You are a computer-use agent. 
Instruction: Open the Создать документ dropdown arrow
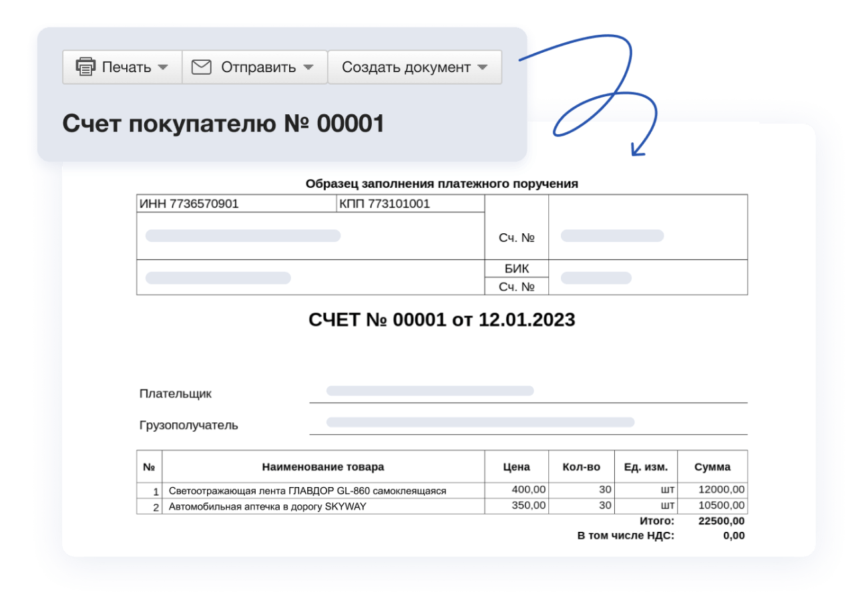pos(483,67)
